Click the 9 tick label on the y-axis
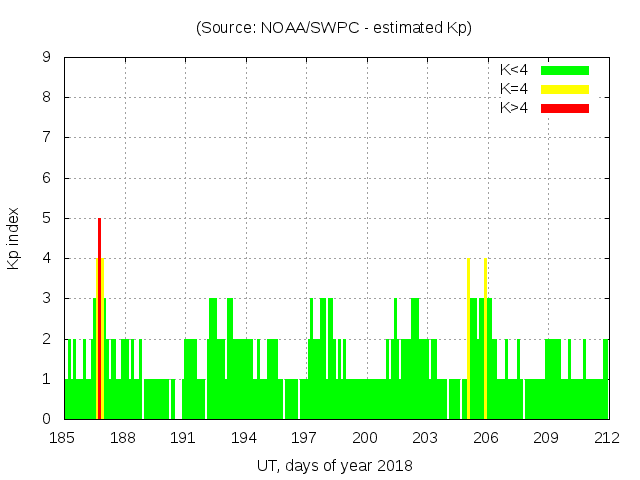The width and height of the screenshot is (640, 480). coord(47,57)
